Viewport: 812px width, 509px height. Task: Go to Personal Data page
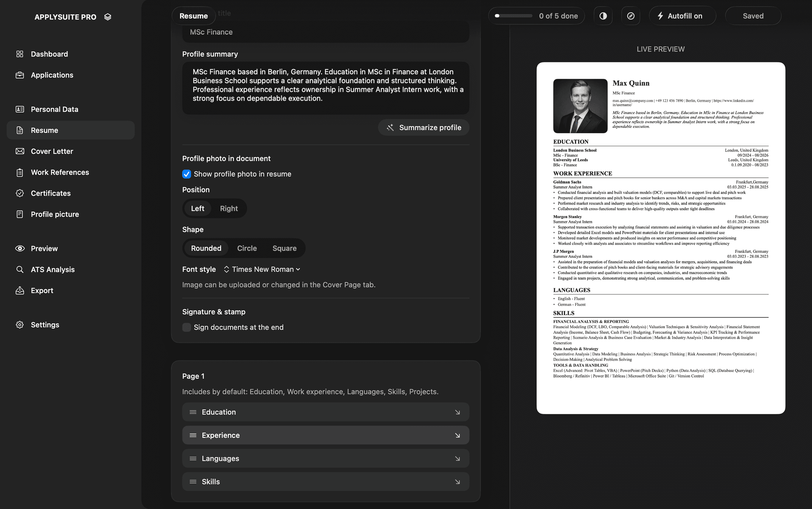tap(55, 109)
